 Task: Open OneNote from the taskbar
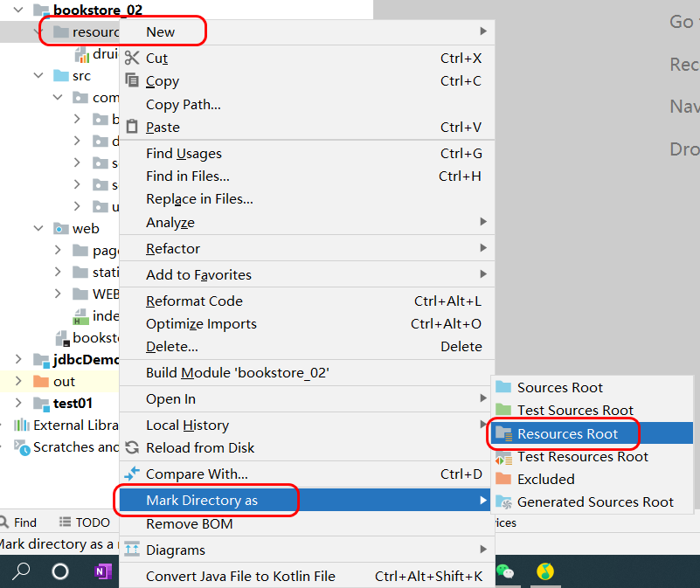click(x=103, y=571)
